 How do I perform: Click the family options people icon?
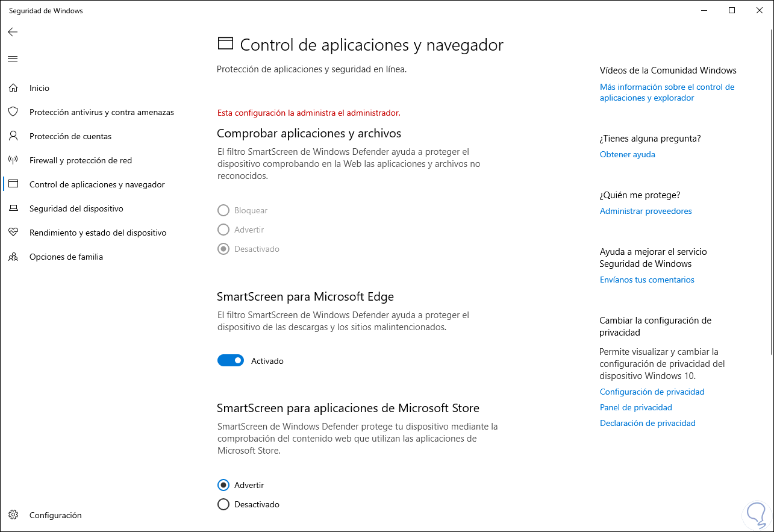(13, 257)
